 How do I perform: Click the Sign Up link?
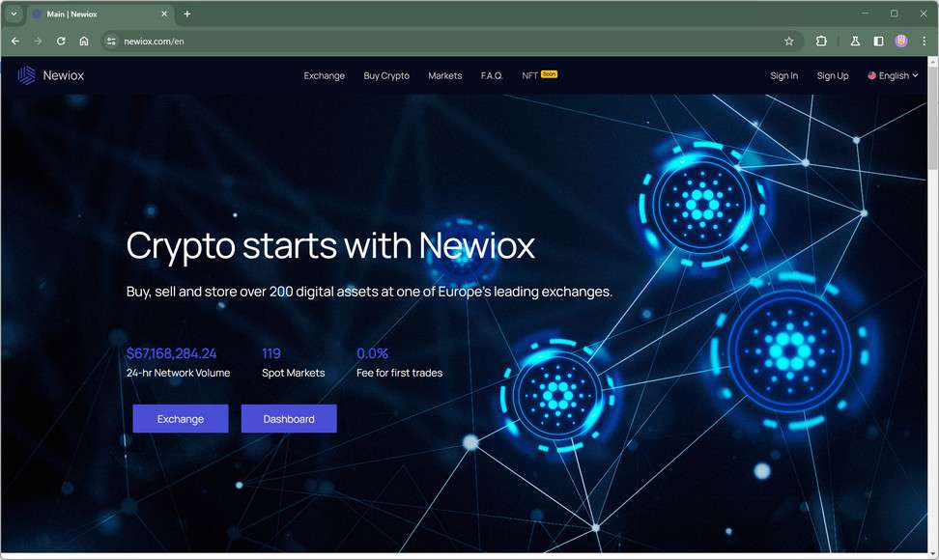click(833, 76)
